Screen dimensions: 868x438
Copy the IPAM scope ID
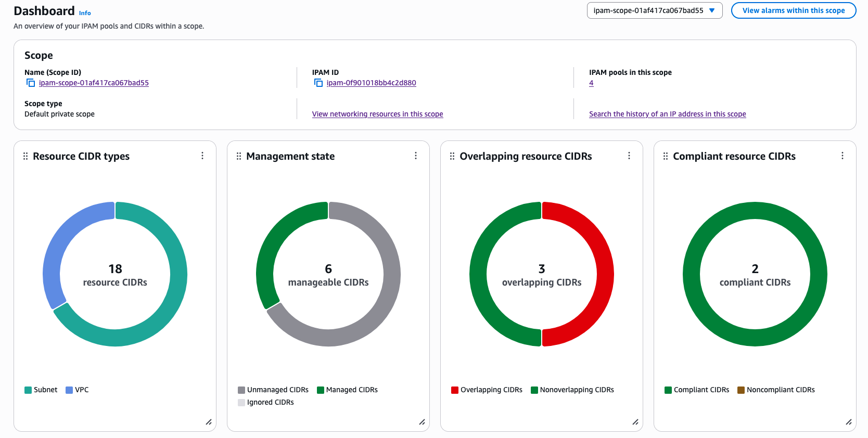31,83
